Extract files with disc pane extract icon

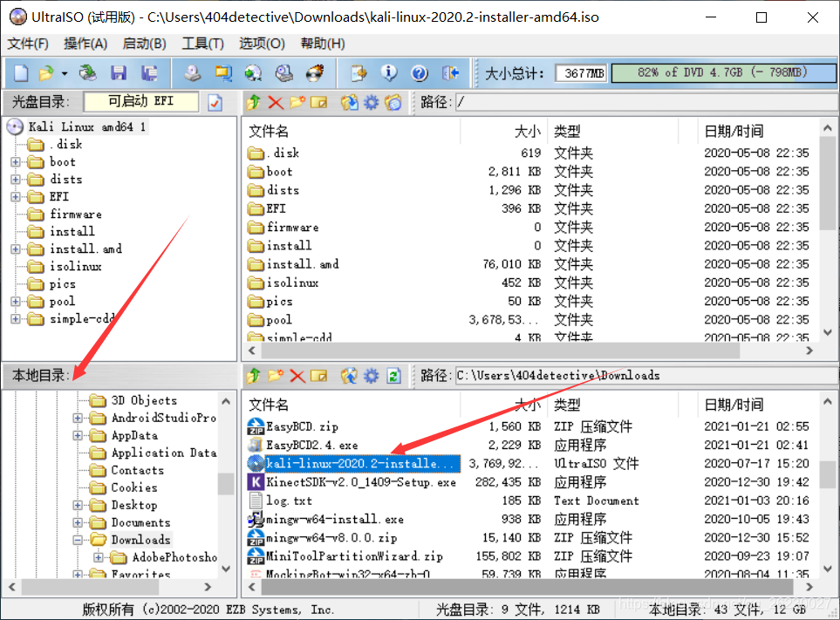point(349,102)
